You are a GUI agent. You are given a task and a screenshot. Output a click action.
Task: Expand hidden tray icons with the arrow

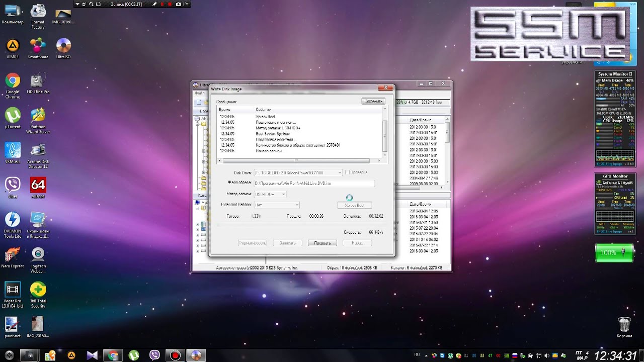pos(427,355)
